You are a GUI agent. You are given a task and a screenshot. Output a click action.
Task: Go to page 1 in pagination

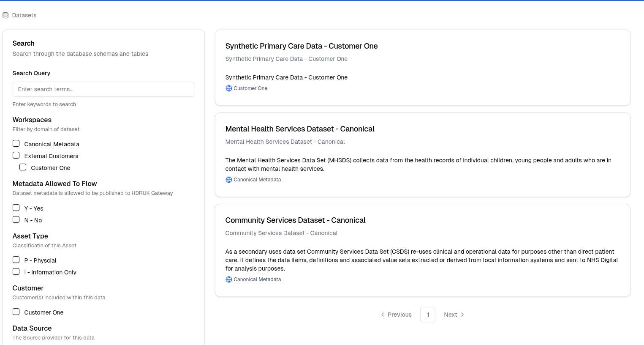(x=427, y=315)
